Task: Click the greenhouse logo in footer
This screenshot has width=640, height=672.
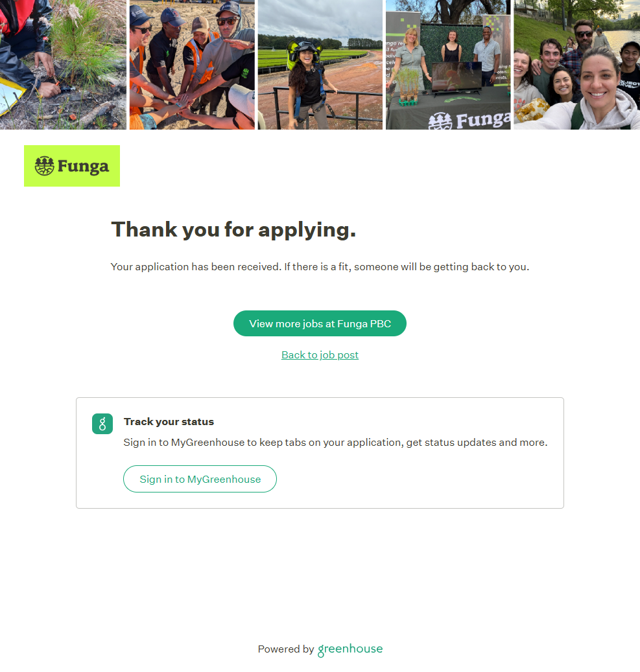Action: (x=350, y=650)
